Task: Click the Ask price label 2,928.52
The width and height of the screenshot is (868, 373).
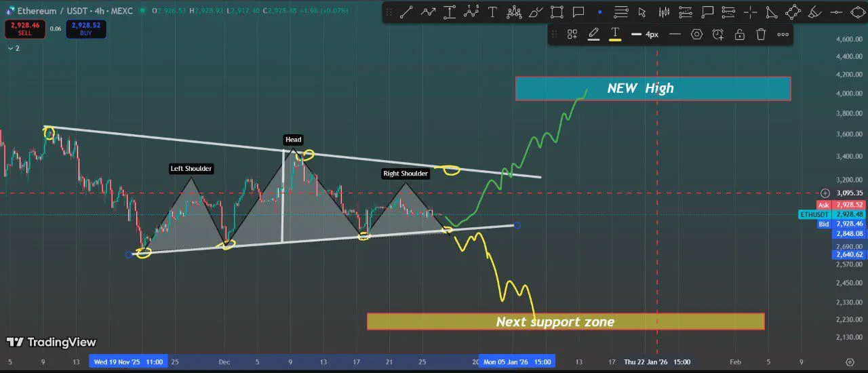Action: (x=840, y=205)
